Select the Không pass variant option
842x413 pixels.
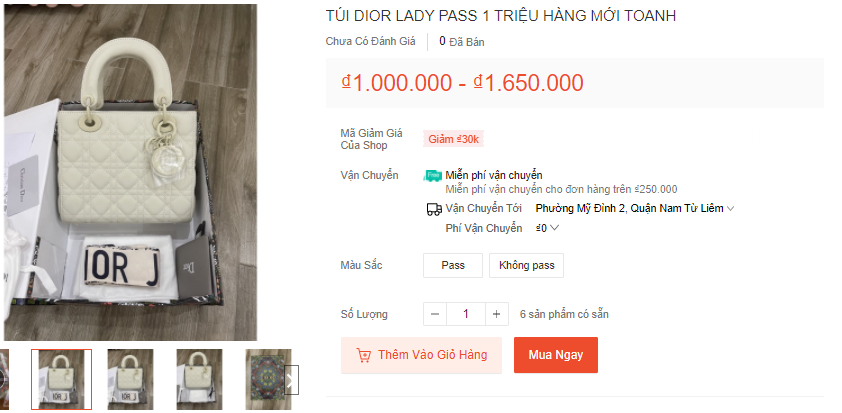526,265
